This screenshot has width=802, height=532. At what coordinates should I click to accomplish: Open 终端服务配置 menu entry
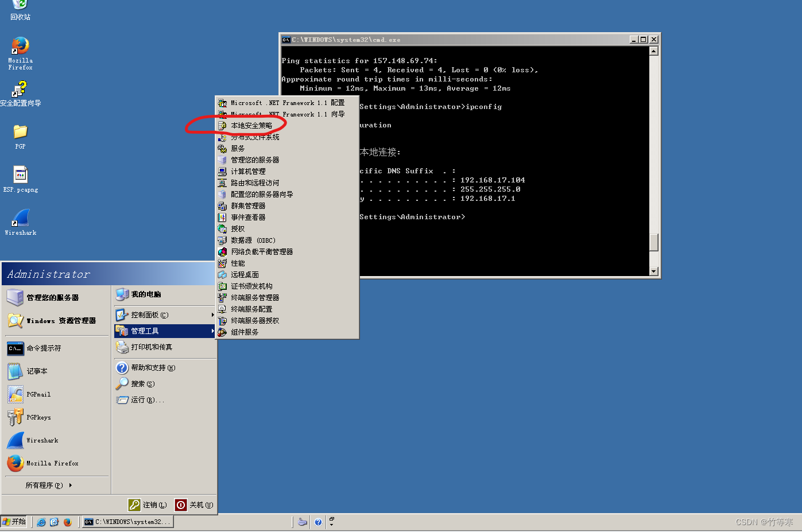coord(287,309)
